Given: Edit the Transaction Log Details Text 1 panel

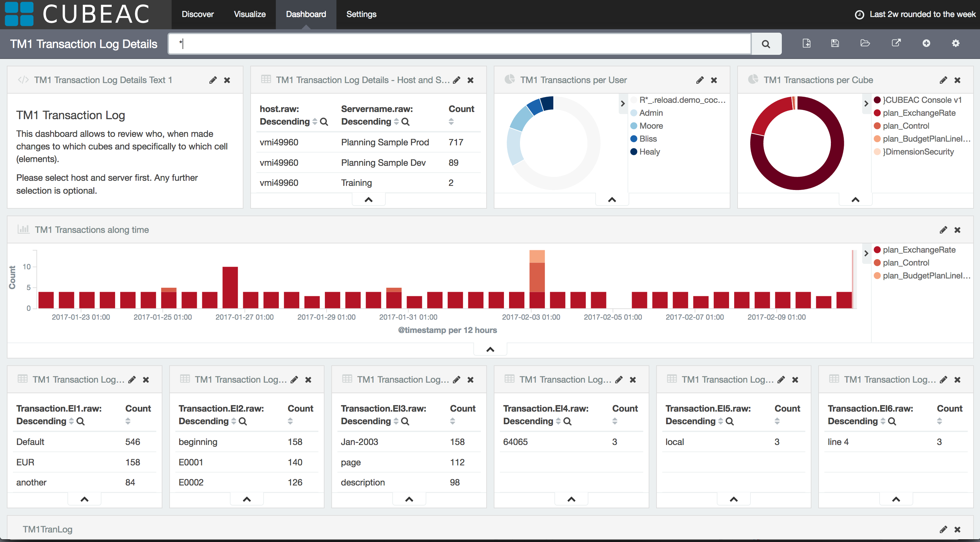Looking at the screenshot, I should tap(213, 80).
